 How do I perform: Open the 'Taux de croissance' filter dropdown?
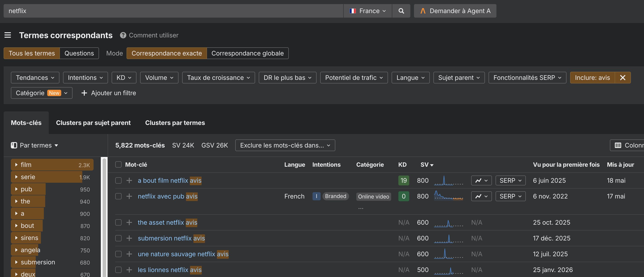click(x=218, y=78)
